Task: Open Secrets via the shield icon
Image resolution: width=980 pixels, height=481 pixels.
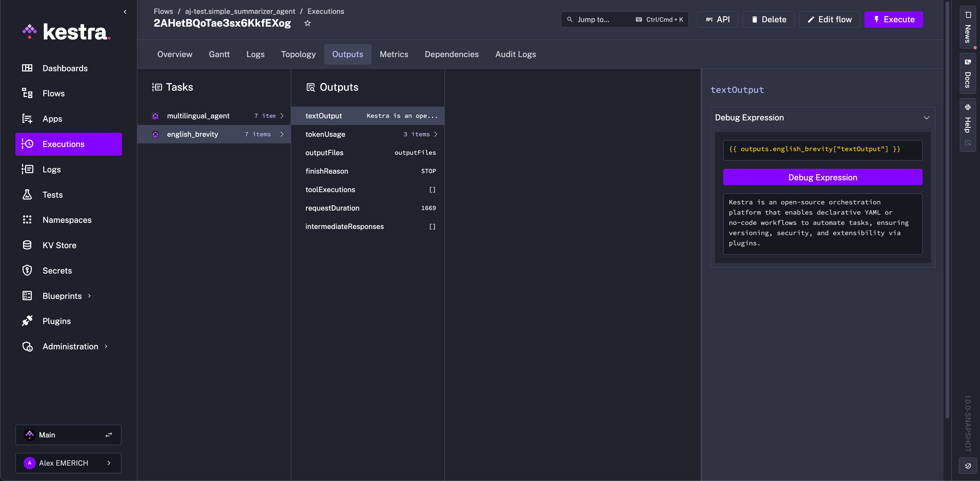Action: tap(27, 270)
